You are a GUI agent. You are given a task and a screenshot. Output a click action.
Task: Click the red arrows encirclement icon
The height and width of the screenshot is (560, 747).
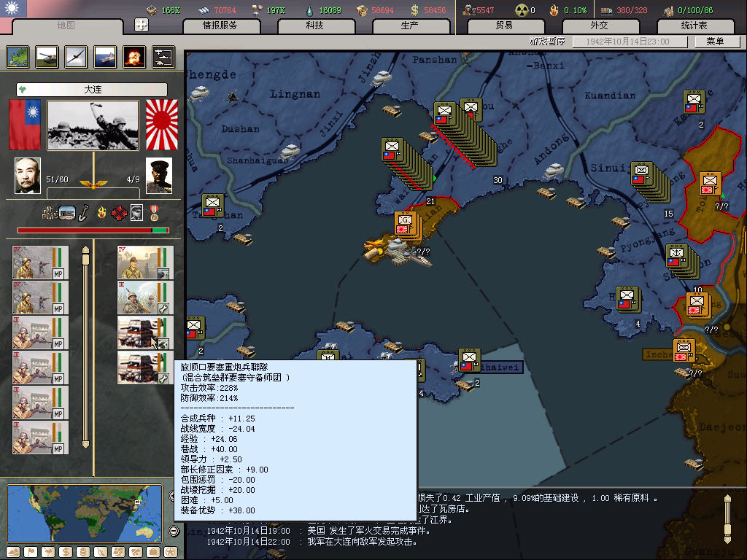(119, 213)
